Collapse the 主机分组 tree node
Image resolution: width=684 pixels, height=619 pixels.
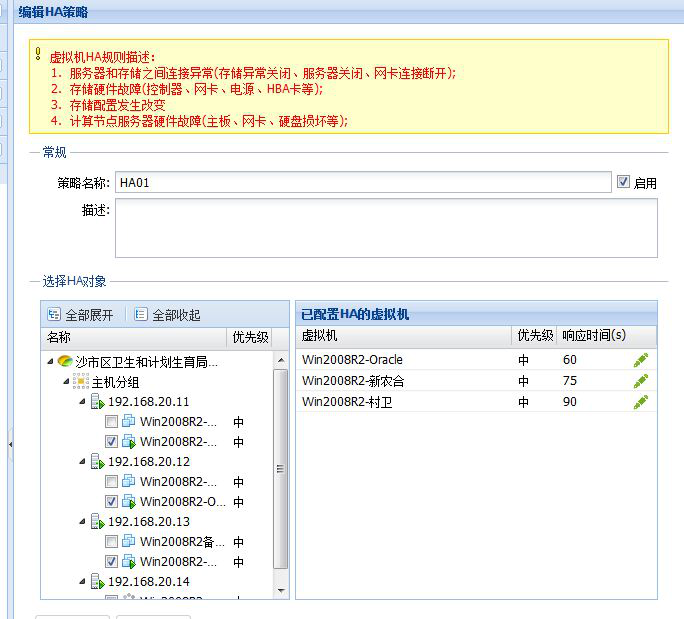click(67, 382)
